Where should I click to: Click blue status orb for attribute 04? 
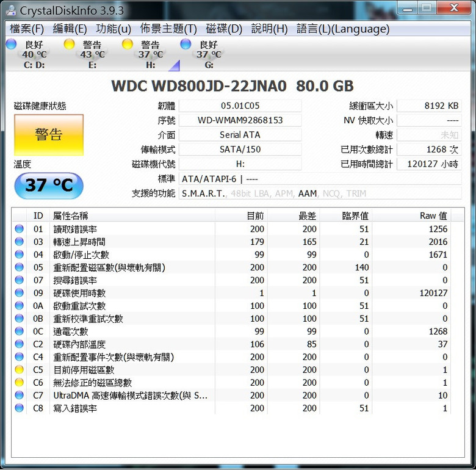(x=19, y=254)
